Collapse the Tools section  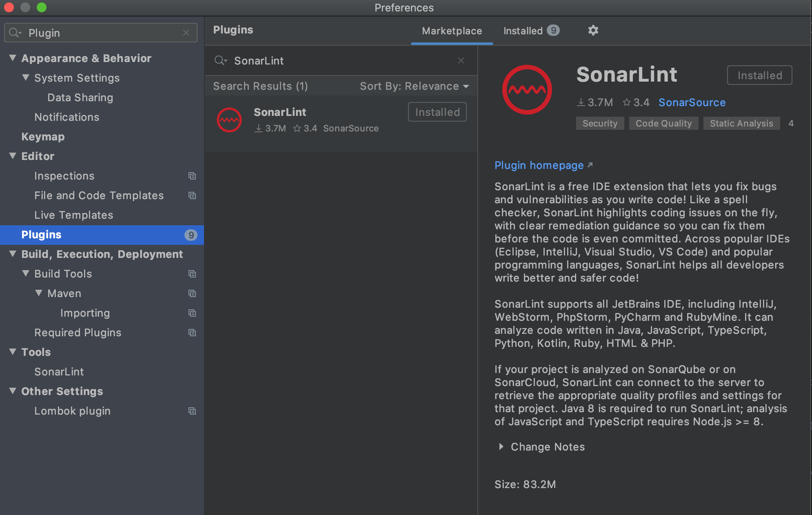13,352
